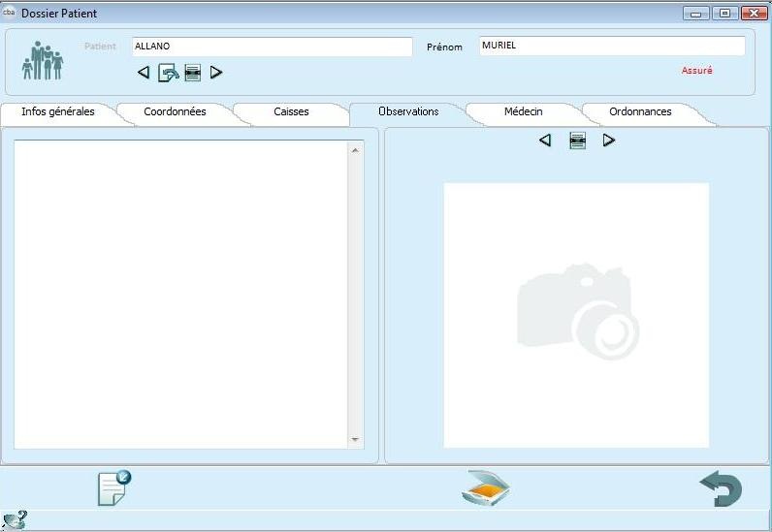Click scrollbar up arrow of observations box
The width and height of the screenshot is (772, 532).
pos(355,150)
